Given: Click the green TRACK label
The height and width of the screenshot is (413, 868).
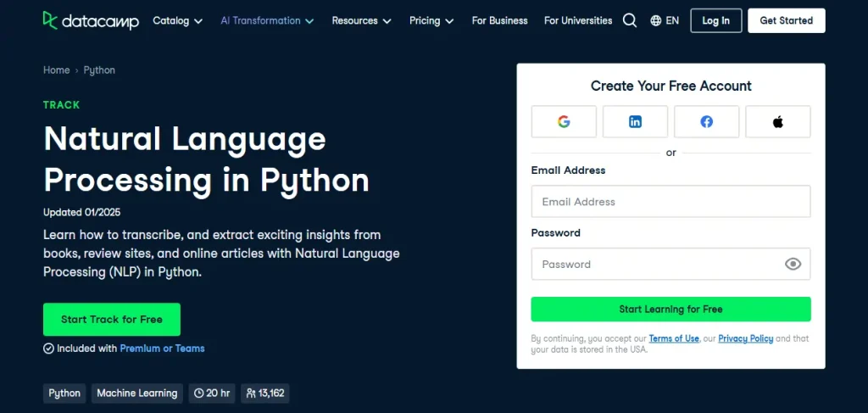Looking at the screenshot, I should [61, 104].
